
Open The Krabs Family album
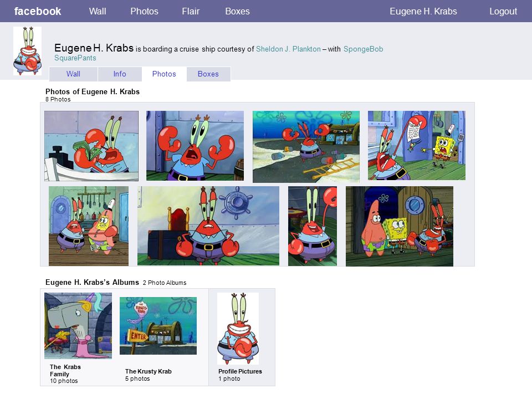point(78,326)
